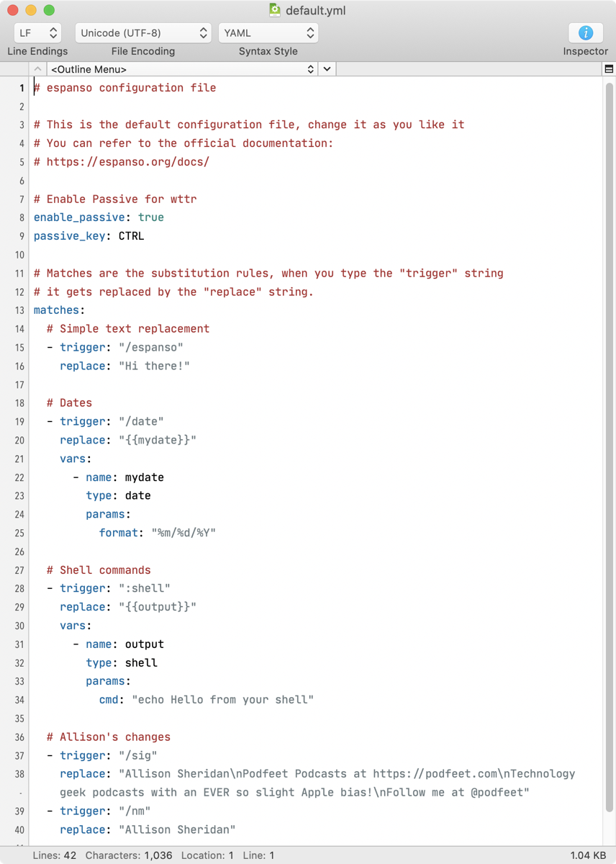Image resolution: width=616 pixels, height=864 pixels.
Task: Minimize window using yellow button
Action: coord(30,10)
